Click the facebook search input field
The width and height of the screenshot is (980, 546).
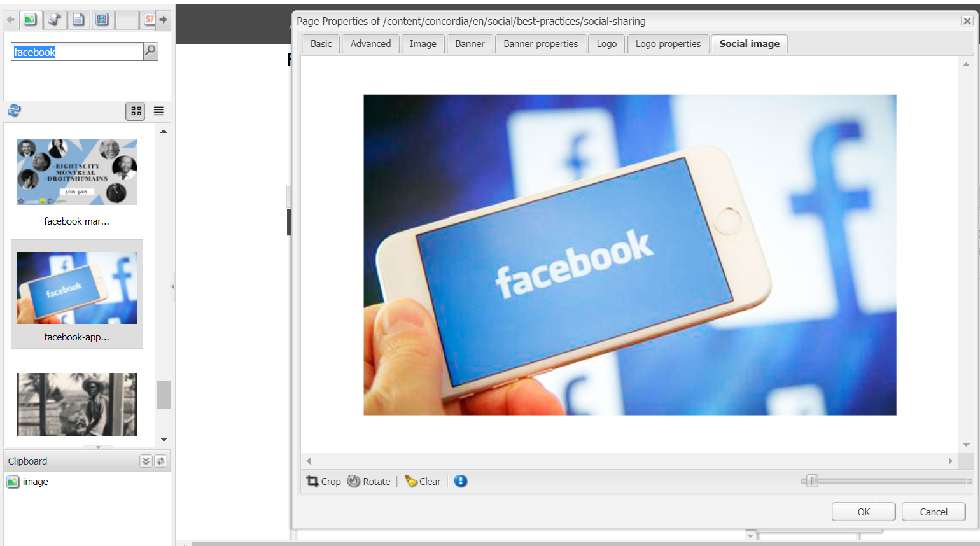click(77, 52)
